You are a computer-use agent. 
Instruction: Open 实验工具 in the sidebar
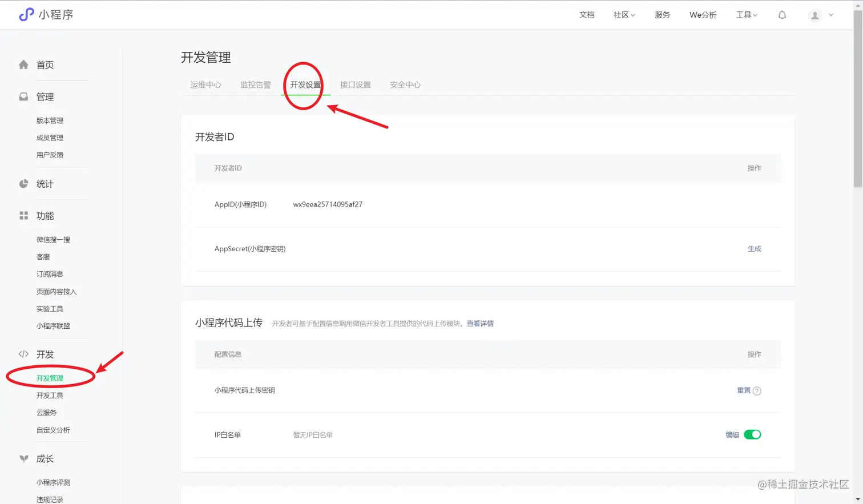(50, 309)
